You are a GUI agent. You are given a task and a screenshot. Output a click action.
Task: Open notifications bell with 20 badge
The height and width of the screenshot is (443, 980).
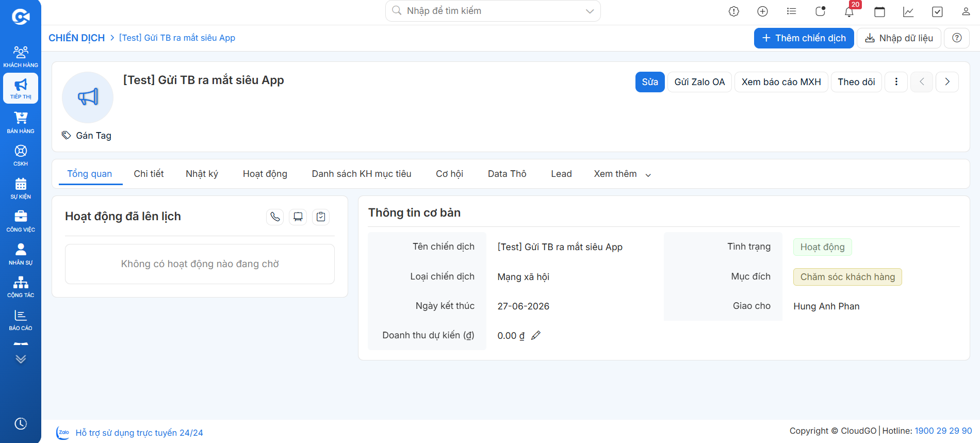coord(850,10)
